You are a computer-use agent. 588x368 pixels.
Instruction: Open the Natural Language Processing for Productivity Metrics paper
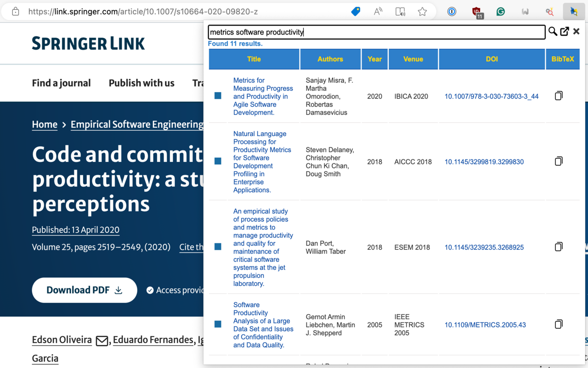[x=262, y=161]
